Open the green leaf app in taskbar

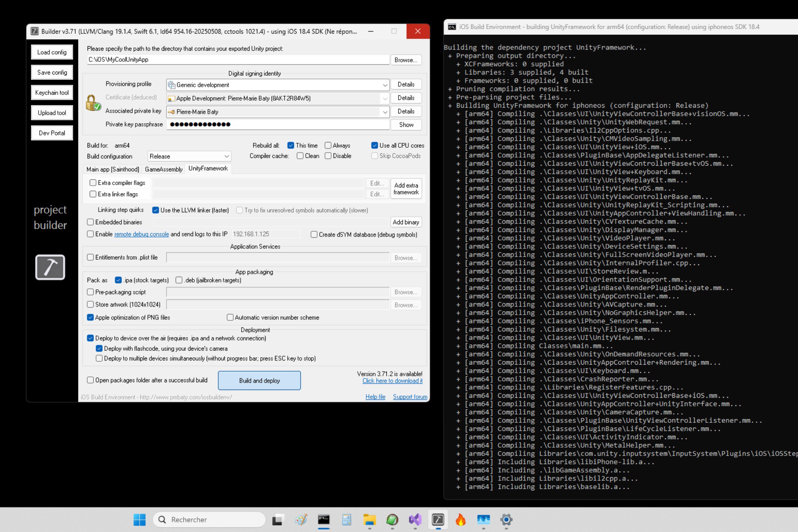click(x=392, y=520)
